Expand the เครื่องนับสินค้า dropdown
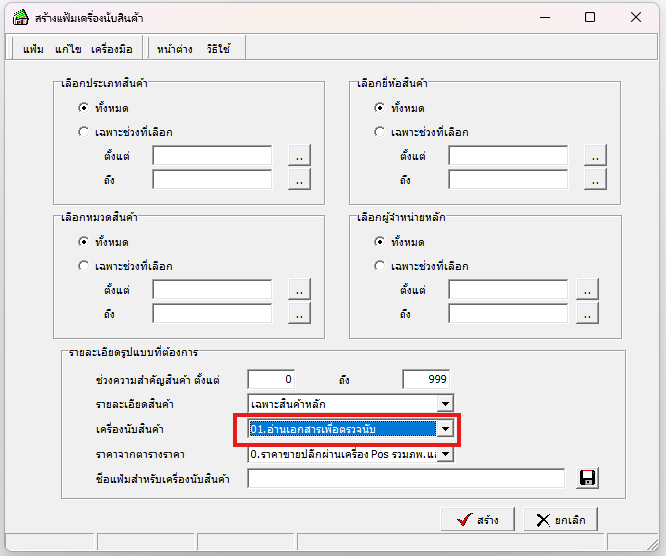This screenshot has width=666, height=556. pos(445,429)
